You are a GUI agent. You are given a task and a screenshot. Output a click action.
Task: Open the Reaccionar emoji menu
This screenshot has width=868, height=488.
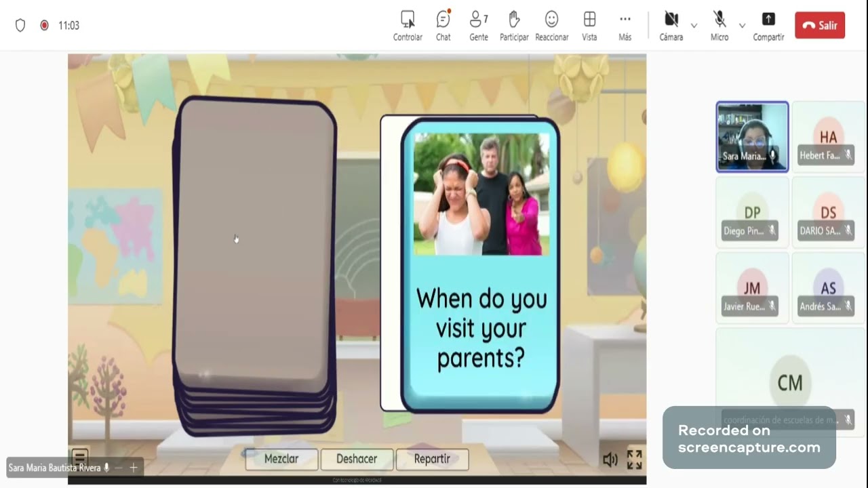pos(551,26)
